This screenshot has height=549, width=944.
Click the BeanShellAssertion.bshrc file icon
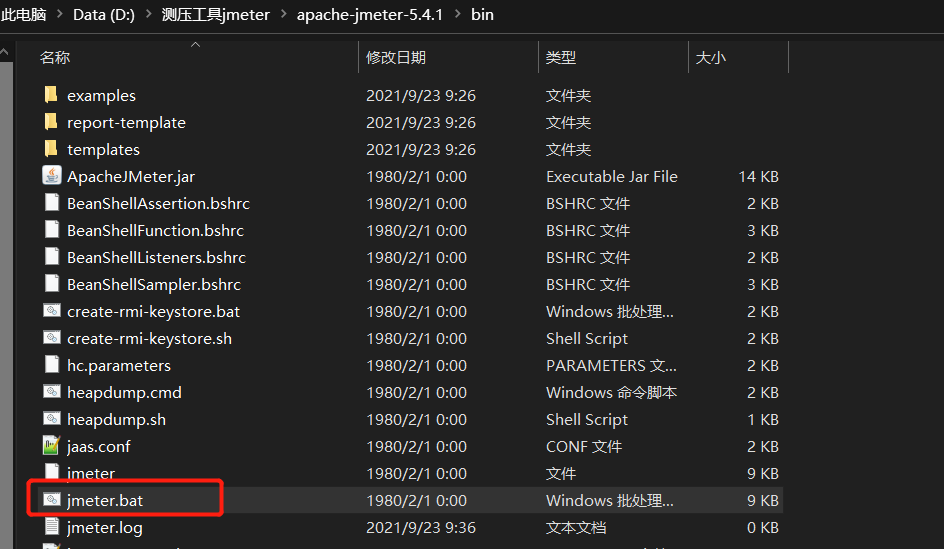click(x=52, y=202)
